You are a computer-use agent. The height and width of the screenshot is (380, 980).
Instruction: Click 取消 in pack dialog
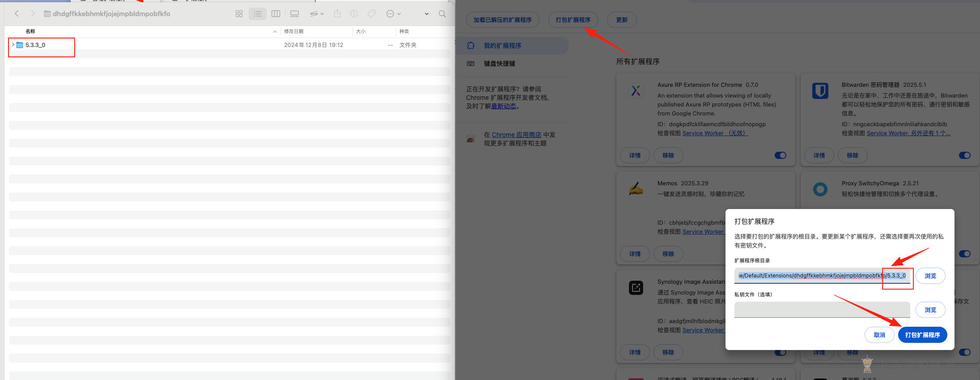(x=879, y=335)
